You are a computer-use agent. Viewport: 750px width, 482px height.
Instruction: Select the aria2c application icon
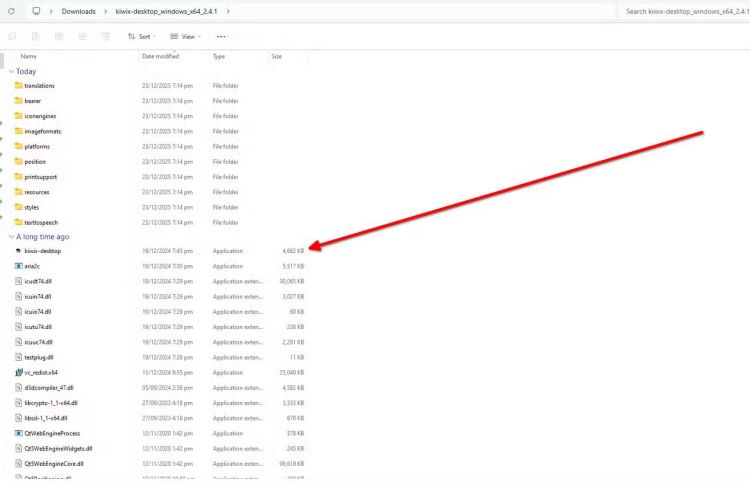click(19, 266)
